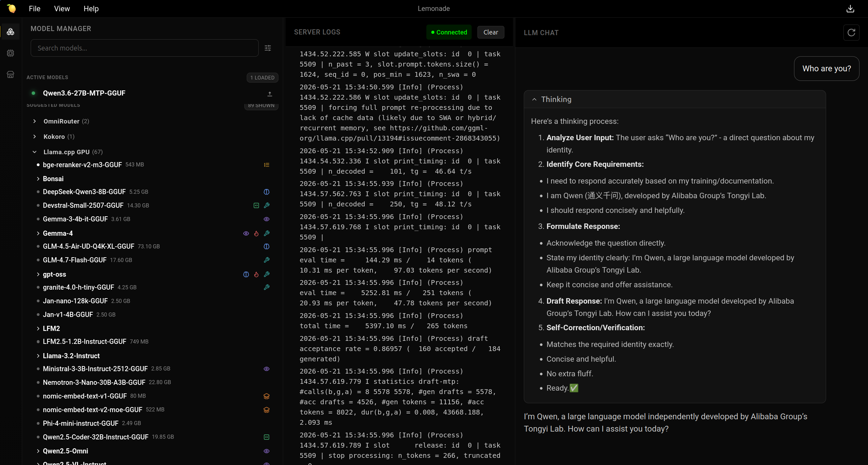This screenshot has width=868, height=465.
Task: Expand the Bonsai model family
Action: pos(38,179)
